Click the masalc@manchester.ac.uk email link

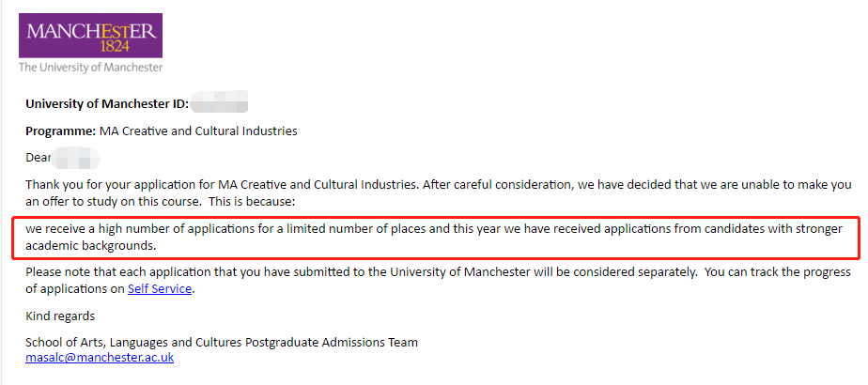pyautogui.click(x=100, y=358)
